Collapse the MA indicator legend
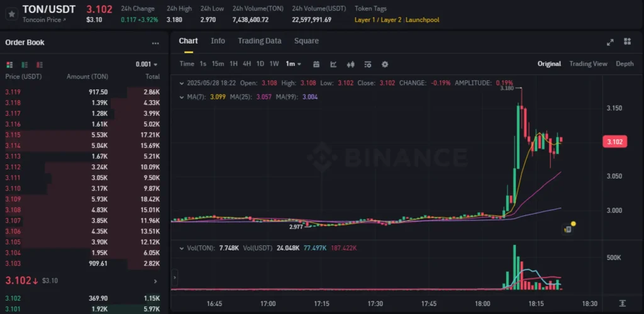 click(x=182, y=98)
